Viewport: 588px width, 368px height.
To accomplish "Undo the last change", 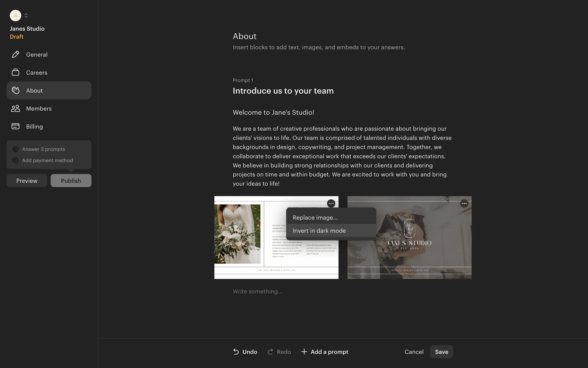I will 245,352.
